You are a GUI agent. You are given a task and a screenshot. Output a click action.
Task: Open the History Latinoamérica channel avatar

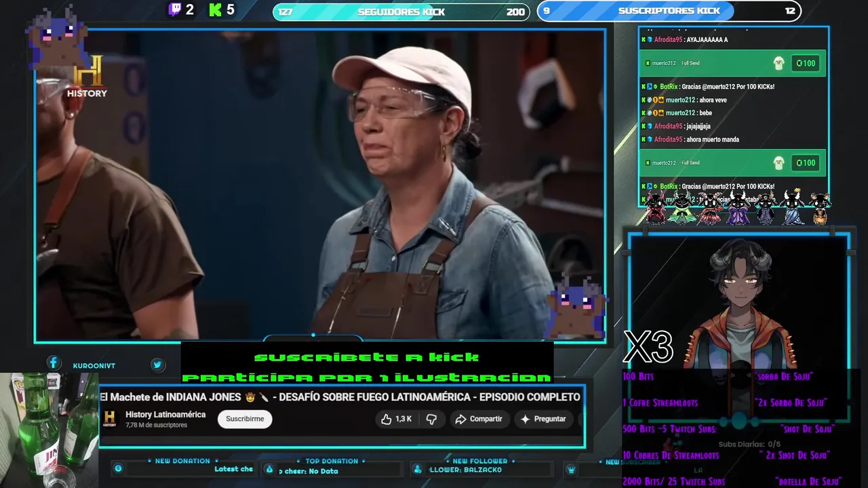pos(110,418)
